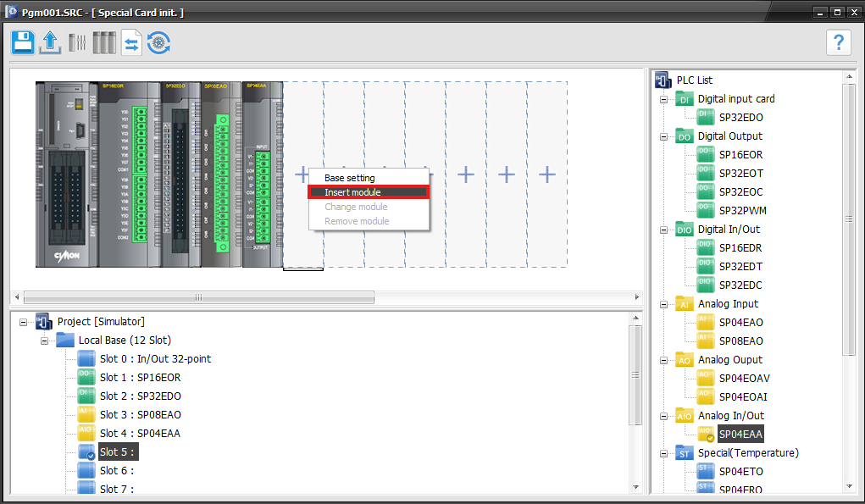Click the CPU module image in rack
Screen dimensions: 865x504
67,174
